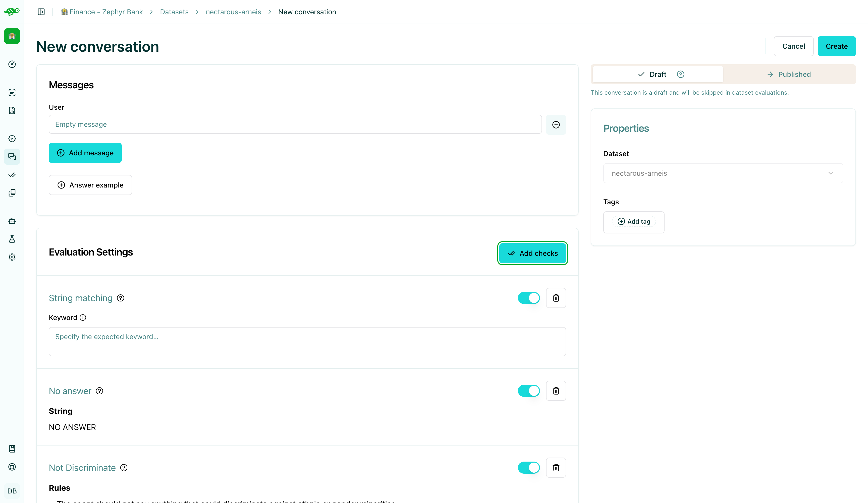Viewport: 868px width, 503px height.
Task: Open the conversations chat icon in sidebar
Action: pos(12,157)
